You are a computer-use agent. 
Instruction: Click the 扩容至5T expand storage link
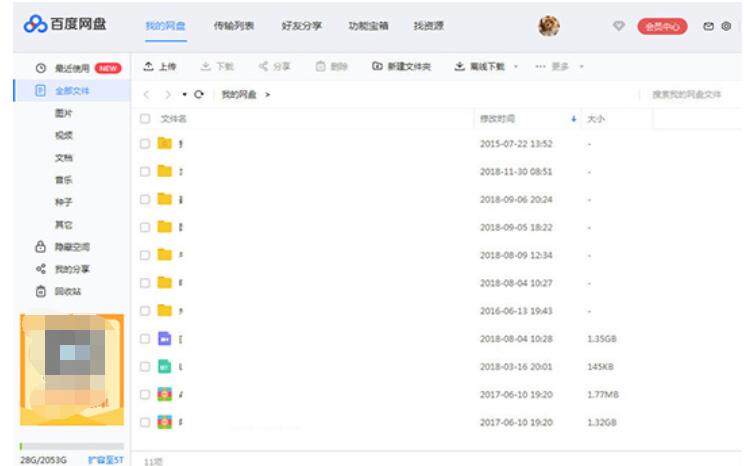(103, 458)
